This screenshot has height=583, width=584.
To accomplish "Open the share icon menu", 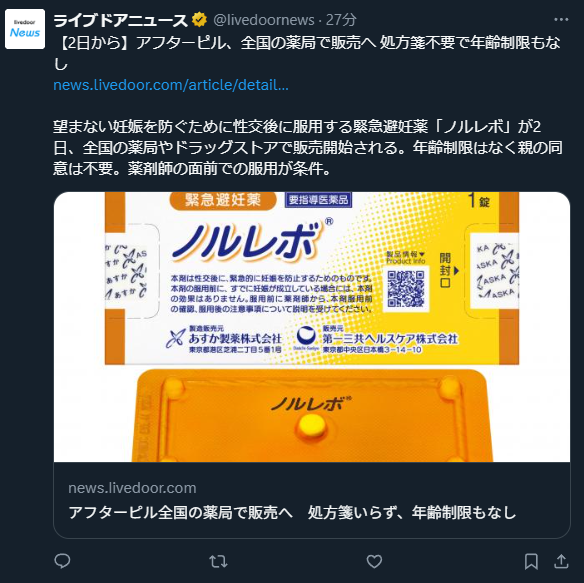I will [x=561, y=561].
